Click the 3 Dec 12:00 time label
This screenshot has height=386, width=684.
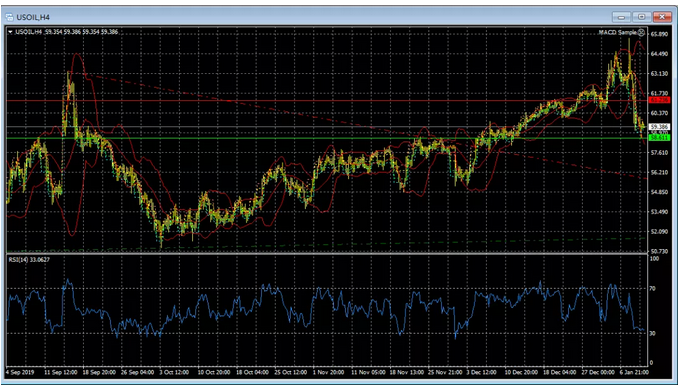pyautogui.click(x=481, y=372)
